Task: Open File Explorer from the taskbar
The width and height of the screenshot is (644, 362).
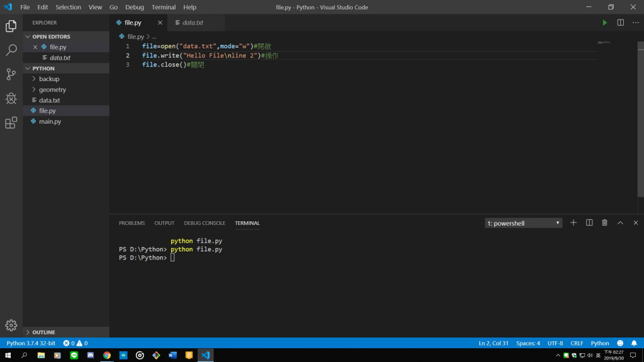Action: 41,356
